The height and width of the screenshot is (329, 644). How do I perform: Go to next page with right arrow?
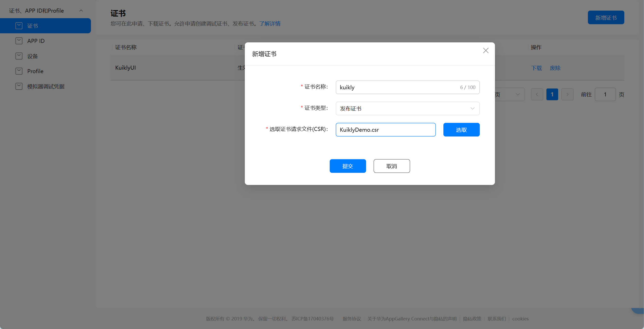567,94
